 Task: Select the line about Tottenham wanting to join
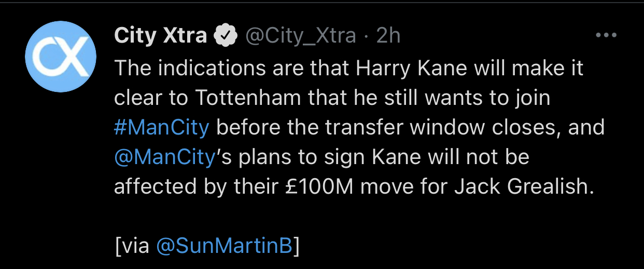point(332,98)
